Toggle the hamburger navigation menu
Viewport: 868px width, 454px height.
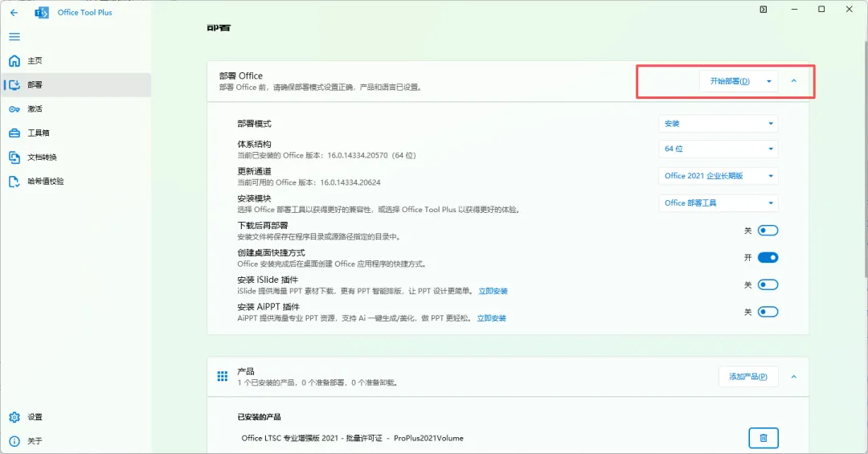click(14, 36)
